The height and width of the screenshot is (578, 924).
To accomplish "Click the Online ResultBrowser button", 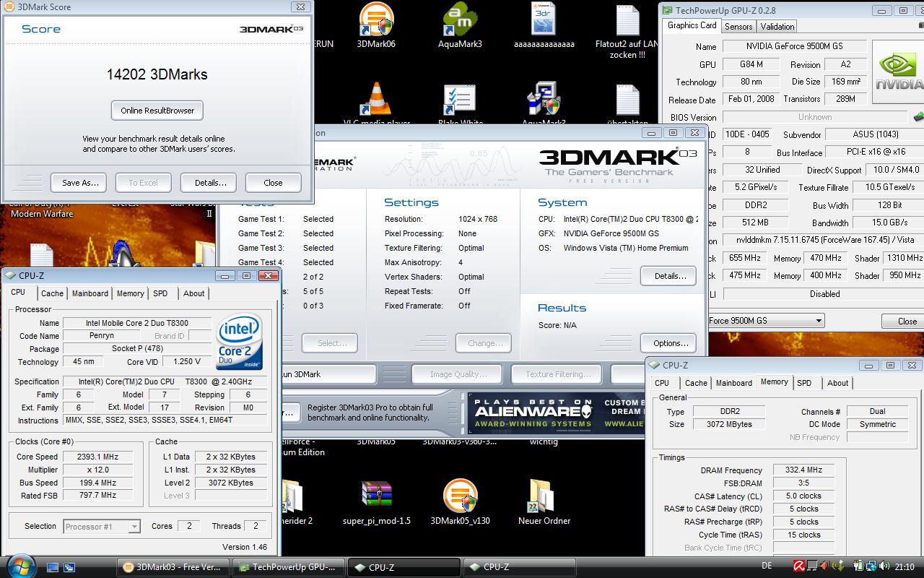I will click(x=157, y=111).
